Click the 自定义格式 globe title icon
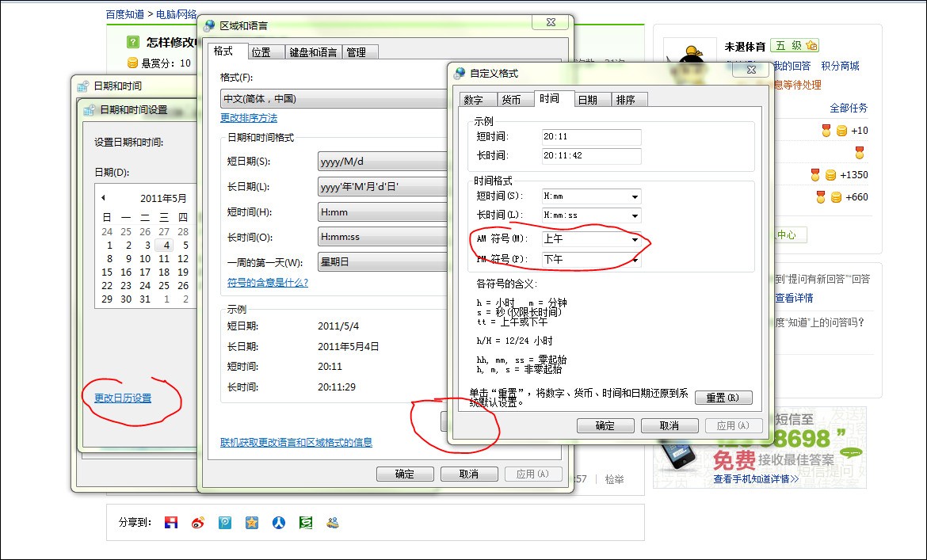This screenshot has height=560, width=927. (460, 73)
